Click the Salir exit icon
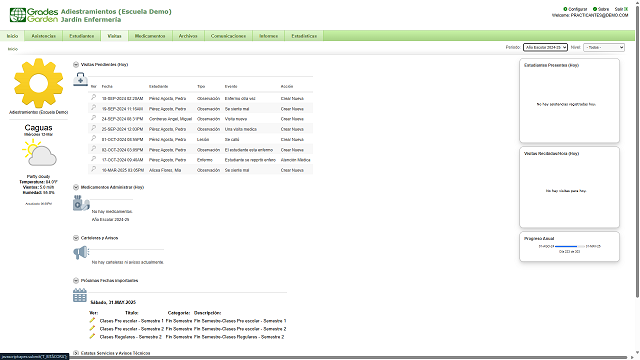The image size is (640, 360). (x=626, y=9)
